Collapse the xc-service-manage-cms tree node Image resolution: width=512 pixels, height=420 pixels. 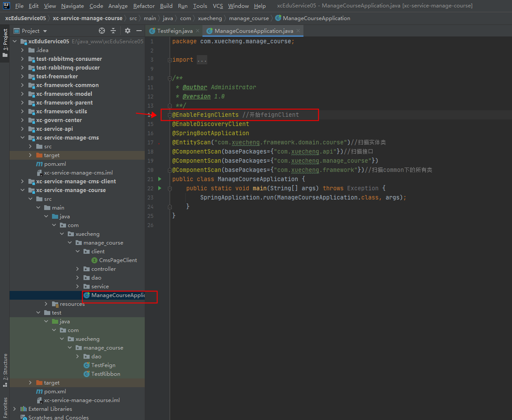click(x=22, y=137)
